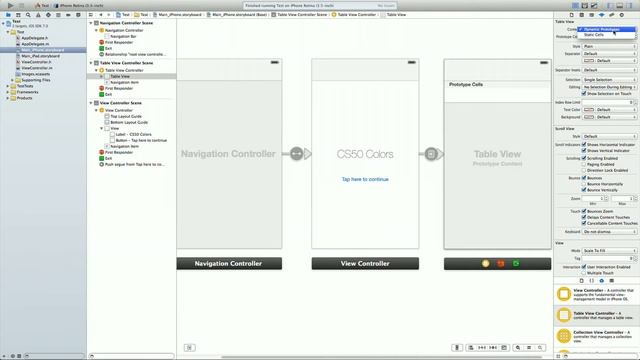
Task: Select the Standard editor button
Action: pos(575,5)
